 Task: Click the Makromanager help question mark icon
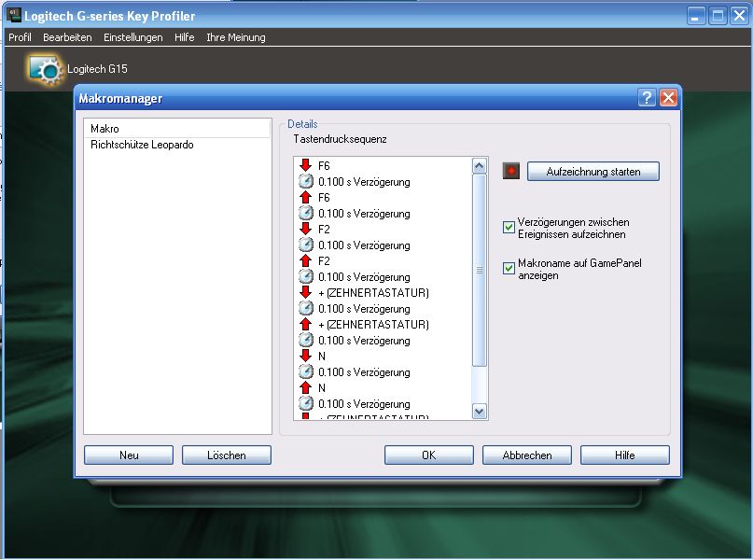point(647,98)
